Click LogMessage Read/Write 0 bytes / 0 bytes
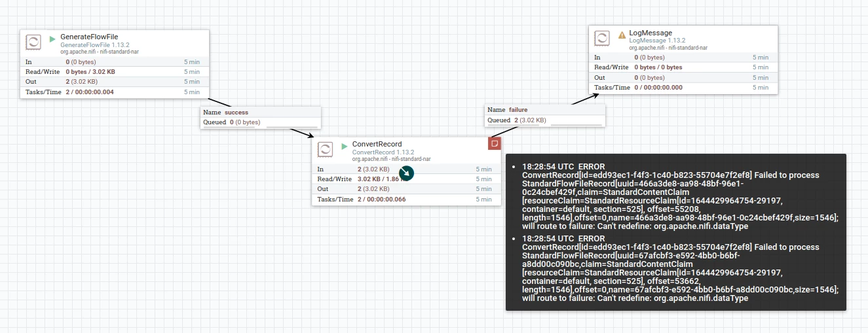868x333 pixels. point(658,67)
